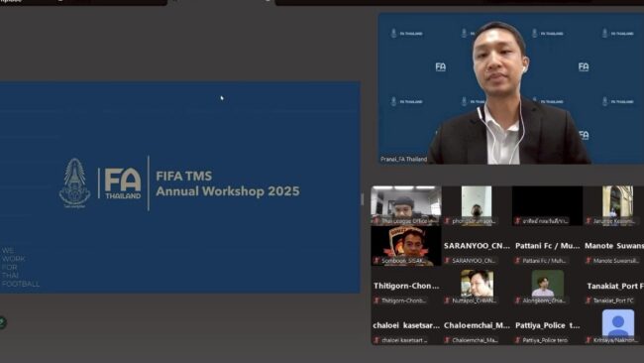The height and width of the screenshot is (363, 644).
Task: Click muted mic icon beside small Pattiya_Police tero label
Action: [518, 340]
